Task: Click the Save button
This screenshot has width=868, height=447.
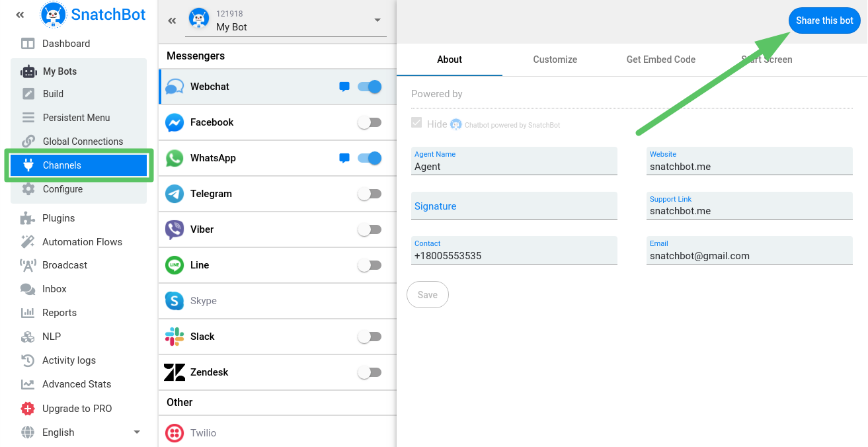Action: 428,295
